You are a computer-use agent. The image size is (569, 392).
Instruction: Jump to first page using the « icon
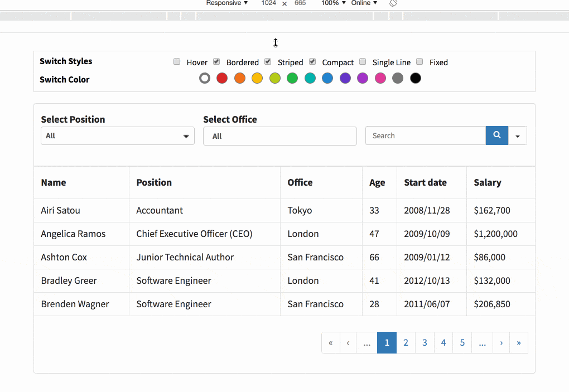point(331,342)
